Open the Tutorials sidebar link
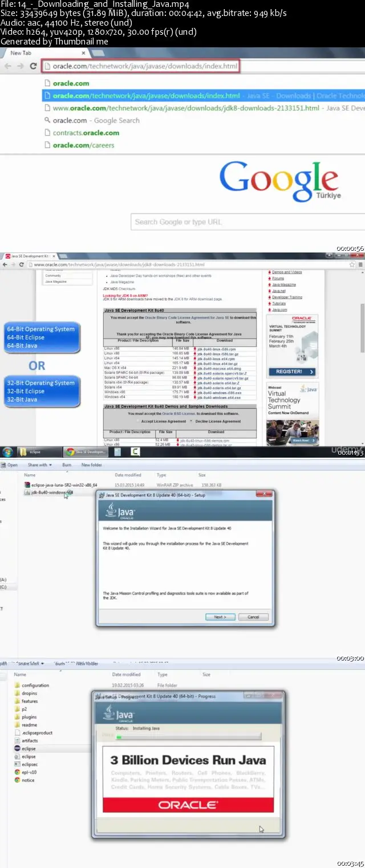 coord(279,303)
